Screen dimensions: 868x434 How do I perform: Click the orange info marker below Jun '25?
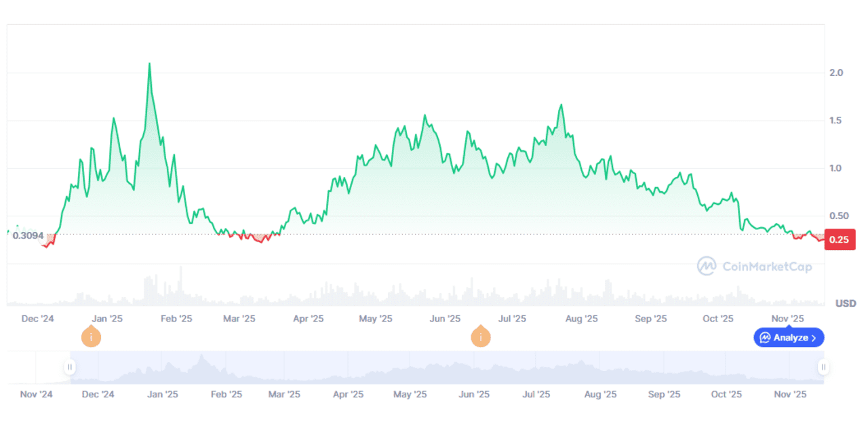tap(481, 336)
